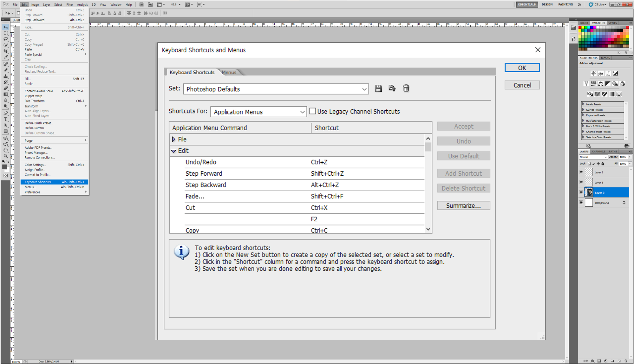Select the Zoom tool in toolbox
The width and height of the screenshot is (634, 364).
click(x=6, y=156)
